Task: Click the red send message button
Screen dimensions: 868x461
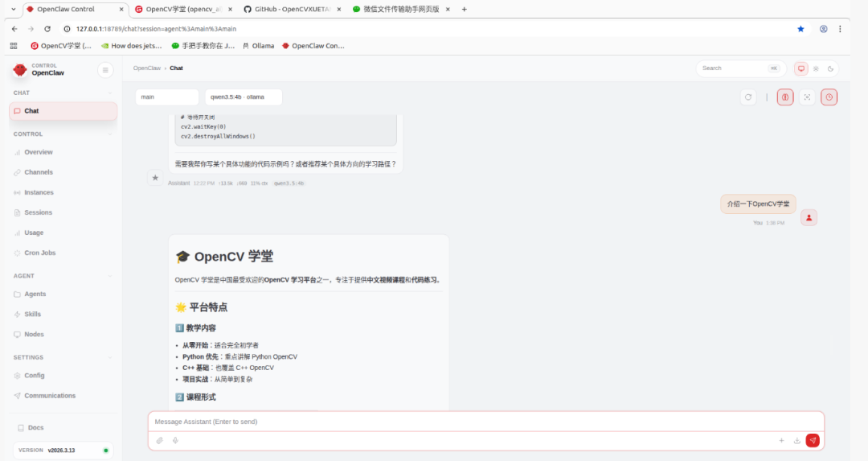Action: [813, 441]
